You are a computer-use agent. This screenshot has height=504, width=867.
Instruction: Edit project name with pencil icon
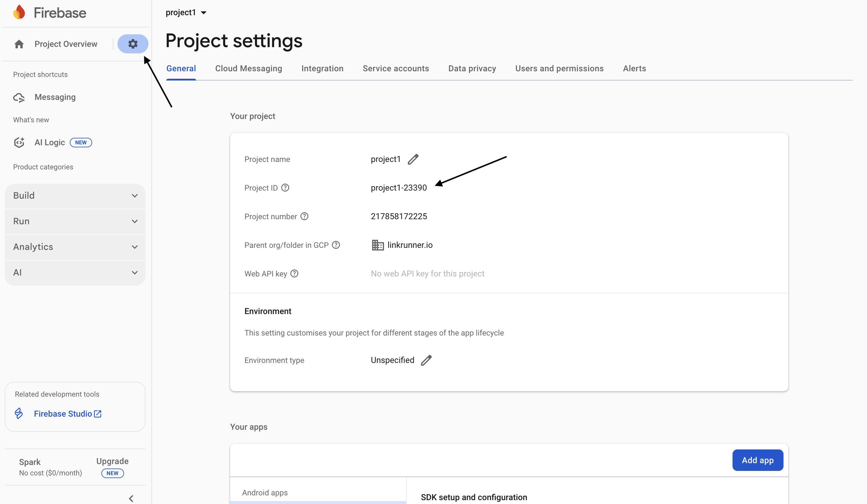[413, 159]
